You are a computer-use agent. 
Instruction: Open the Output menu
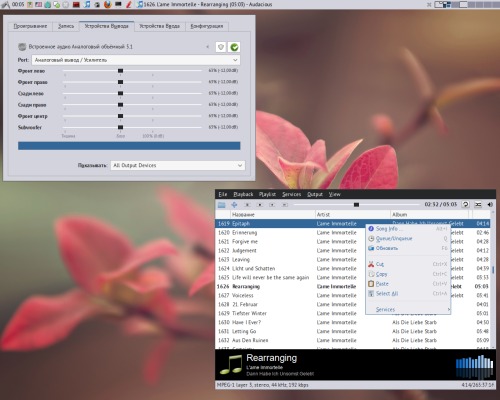point(315,194)
